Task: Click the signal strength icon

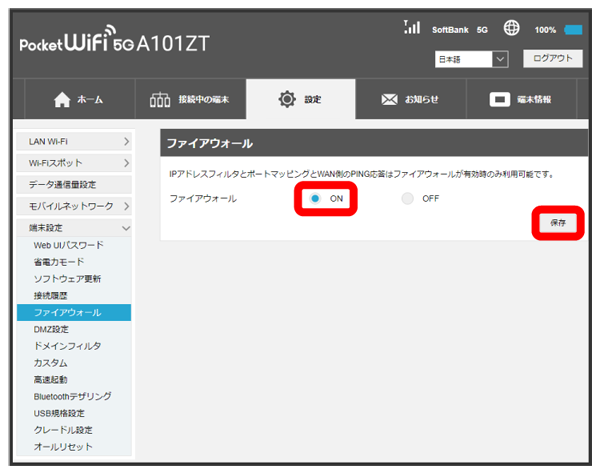Action: click(x=411, y=29)
